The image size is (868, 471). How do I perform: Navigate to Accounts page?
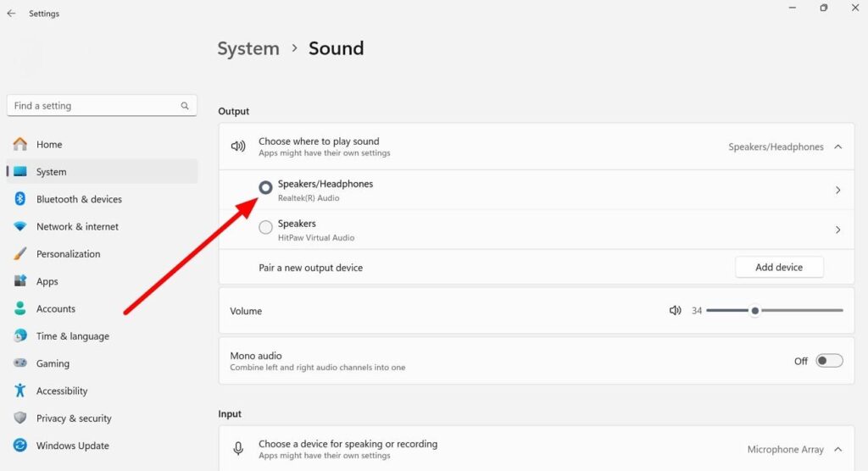tap(102, 309)
